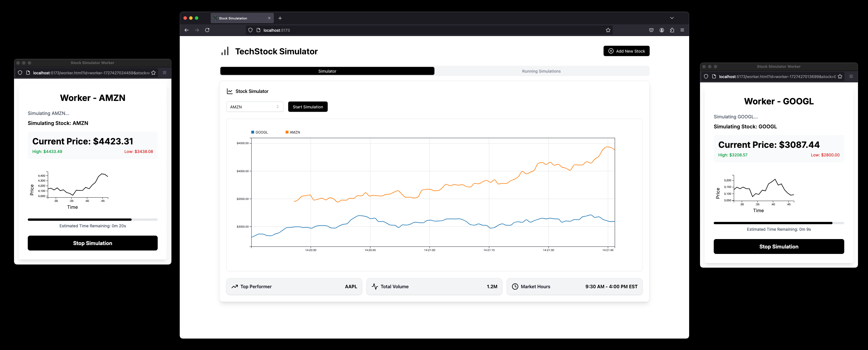Click the forward arrow in main browser
Image resolution: width=868 pixels, height=350 pixels.
point(197,30)
